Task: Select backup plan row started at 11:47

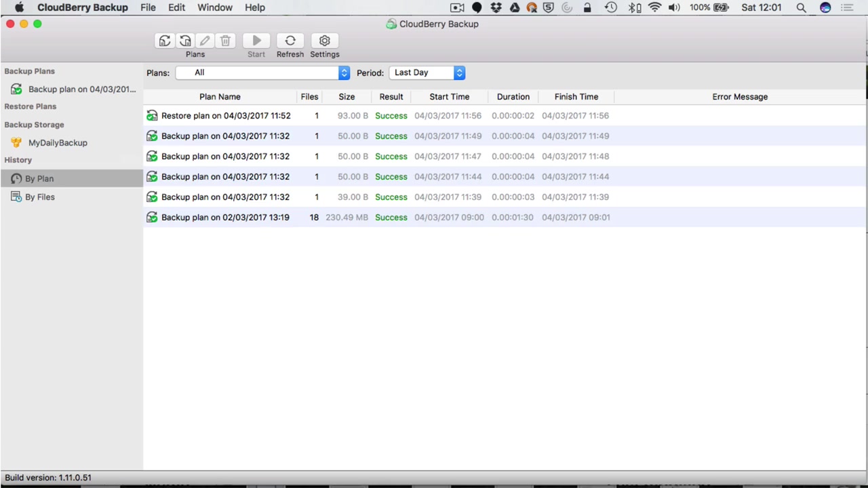Action: coord(505,157)
